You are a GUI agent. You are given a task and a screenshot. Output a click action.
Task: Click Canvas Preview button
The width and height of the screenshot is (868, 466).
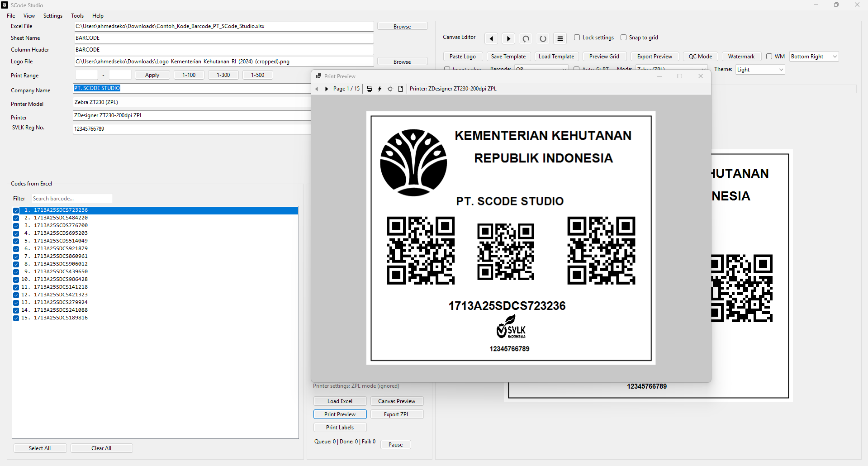point(397,401)
